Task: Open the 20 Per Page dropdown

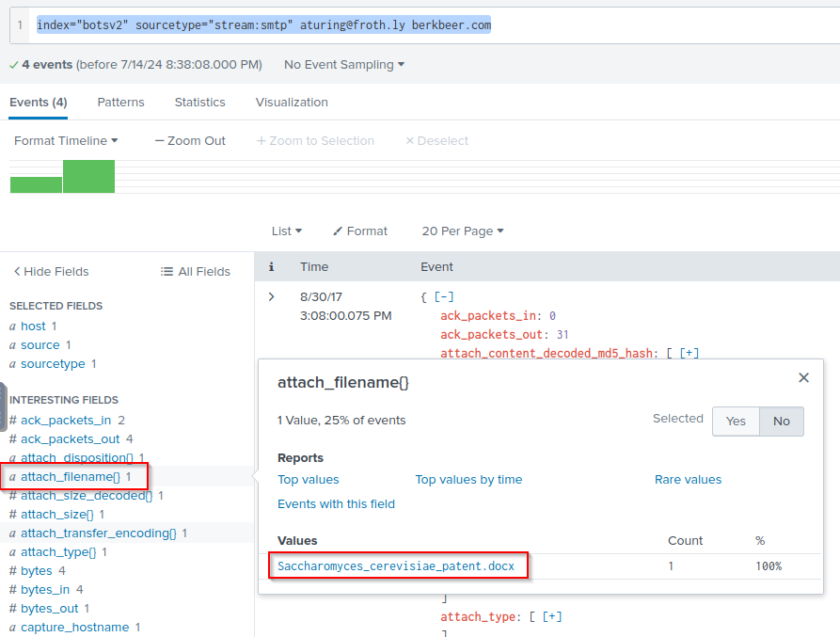Action: pos(463,231)
